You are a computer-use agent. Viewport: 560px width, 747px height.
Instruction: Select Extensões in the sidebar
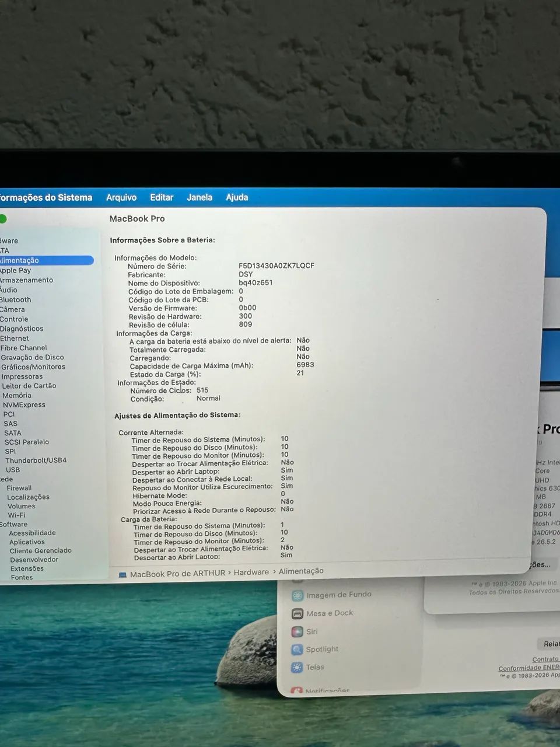coord(27,568)
